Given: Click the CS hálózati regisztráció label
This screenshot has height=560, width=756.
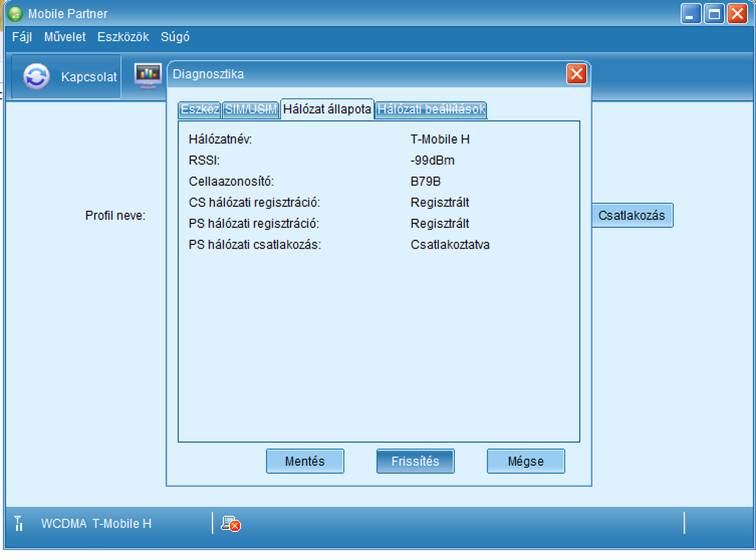Looking at the screenshot, I should pyautogui.click(x=255, y=203).
